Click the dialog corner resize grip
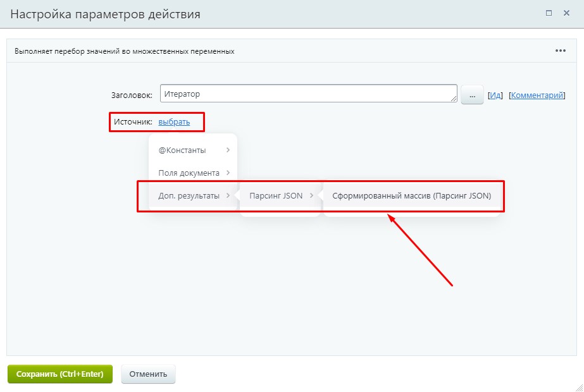This screenshot has width=584, height=392. click(x=580, y=388)
